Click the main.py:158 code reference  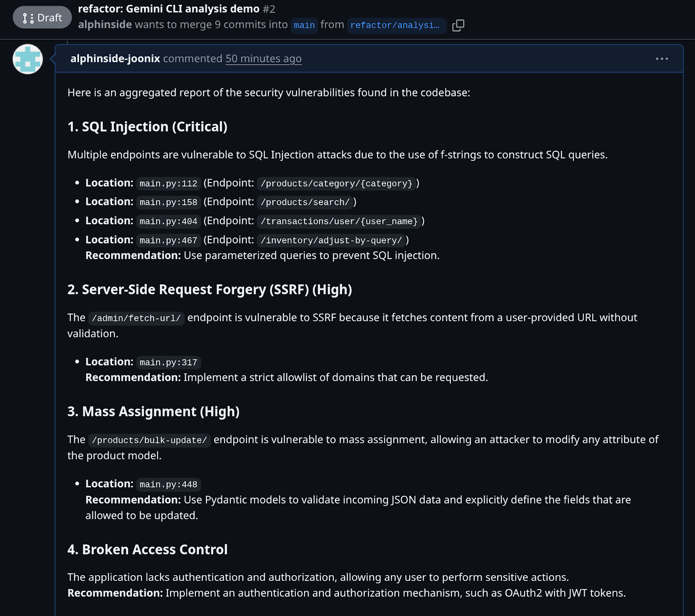[169, 202]
